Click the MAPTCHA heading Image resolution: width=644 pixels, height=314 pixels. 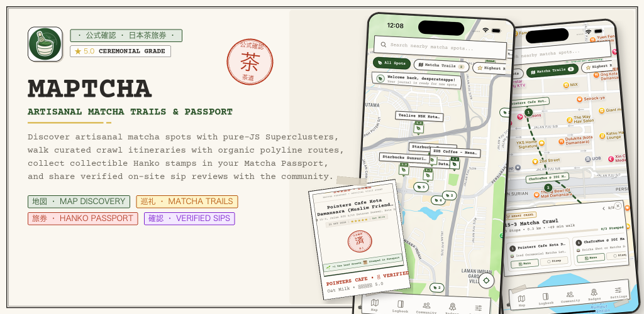pyautogui.click(x=89, y=89)
